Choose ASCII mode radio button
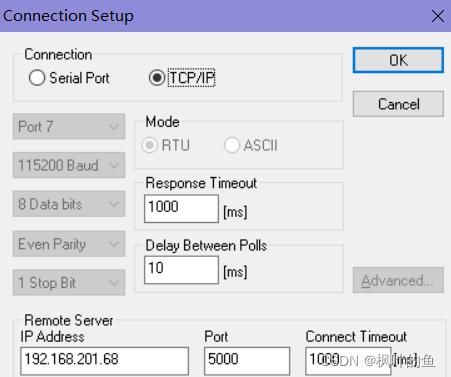The height and width of the screenshot is (377, 451). click(x=232, y=145)
